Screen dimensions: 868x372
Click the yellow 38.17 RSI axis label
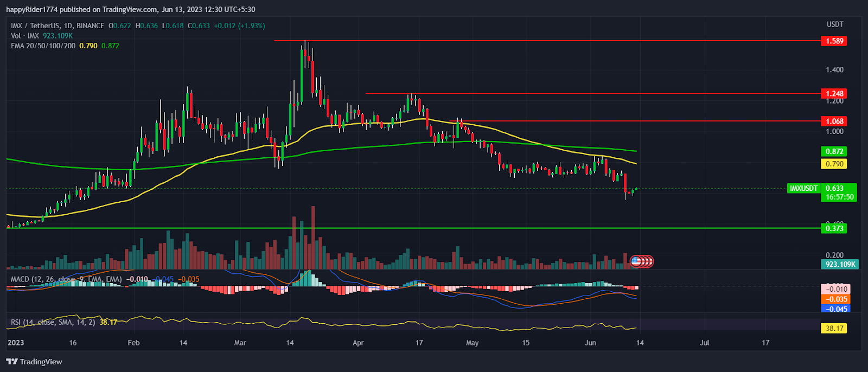point(834,328)
